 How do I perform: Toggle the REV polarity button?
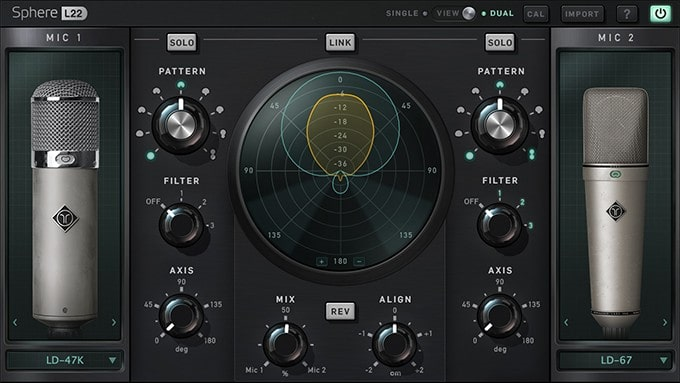(340, 311)
